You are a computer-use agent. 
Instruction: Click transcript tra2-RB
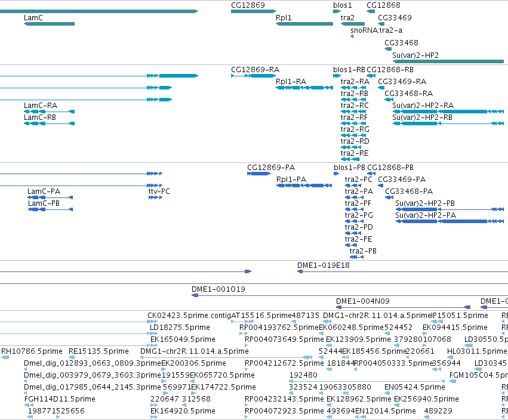pos(353,100)
